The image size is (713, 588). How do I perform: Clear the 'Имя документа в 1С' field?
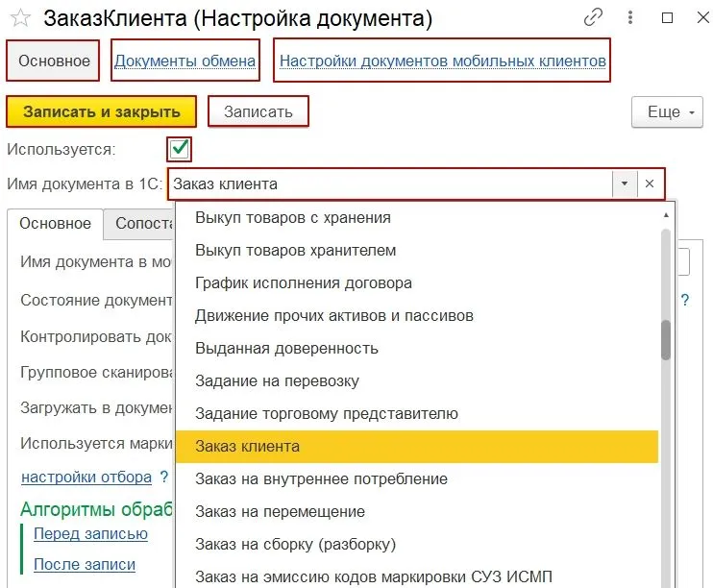pyautogui.click(x=650, y=184)
